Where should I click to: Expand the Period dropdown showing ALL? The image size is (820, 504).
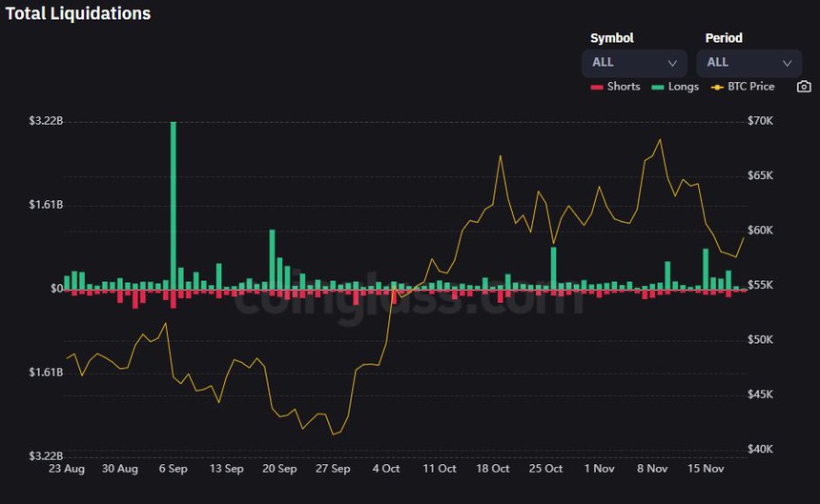coord(748,63)
